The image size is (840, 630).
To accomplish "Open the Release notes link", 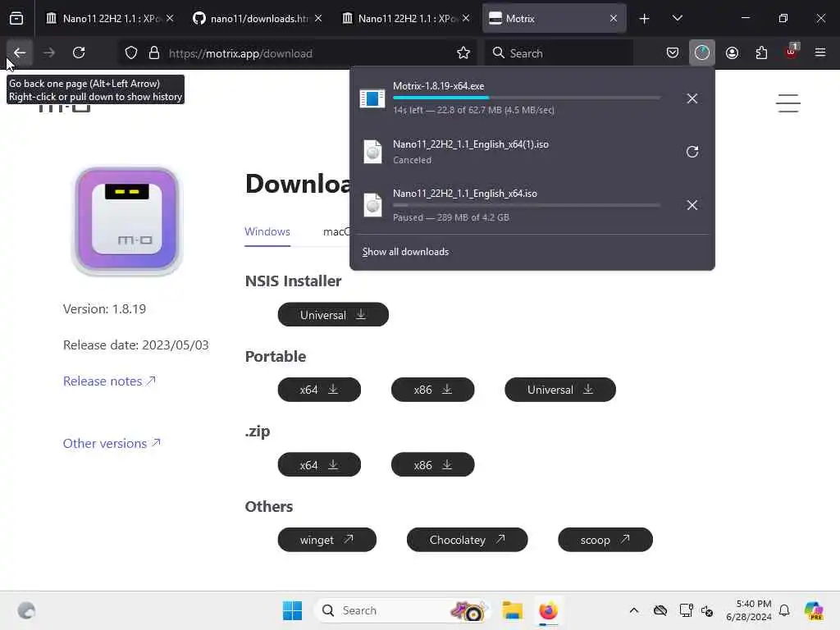I will (x=109, y=381).
